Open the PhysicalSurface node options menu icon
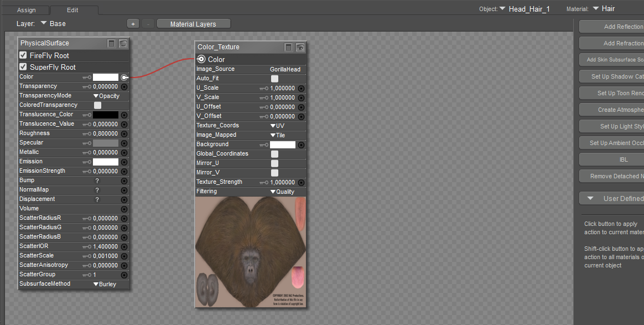 111,43
